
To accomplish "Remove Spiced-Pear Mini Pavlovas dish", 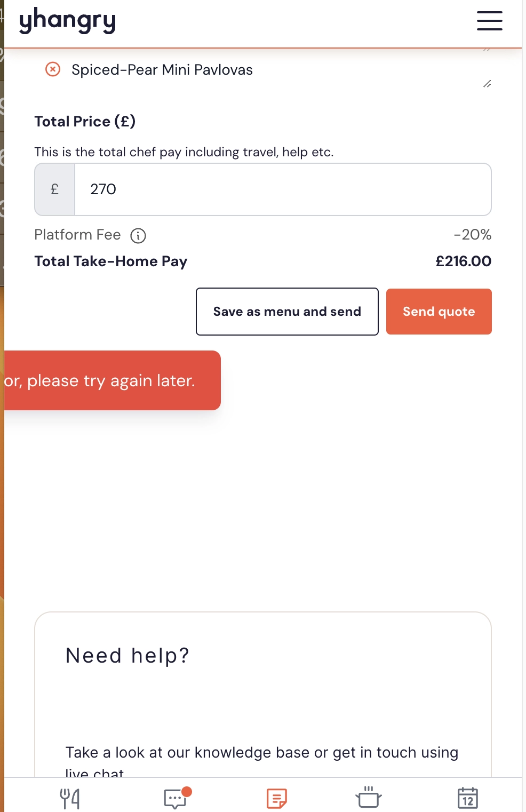I will pyautogui.click(x=53, y=69).
